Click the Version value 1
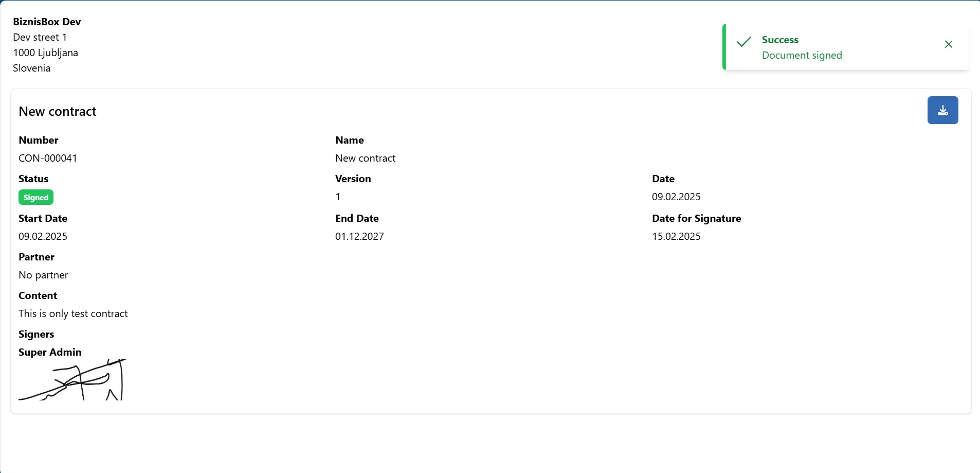980x473 pixels. [x=338, y=197]
